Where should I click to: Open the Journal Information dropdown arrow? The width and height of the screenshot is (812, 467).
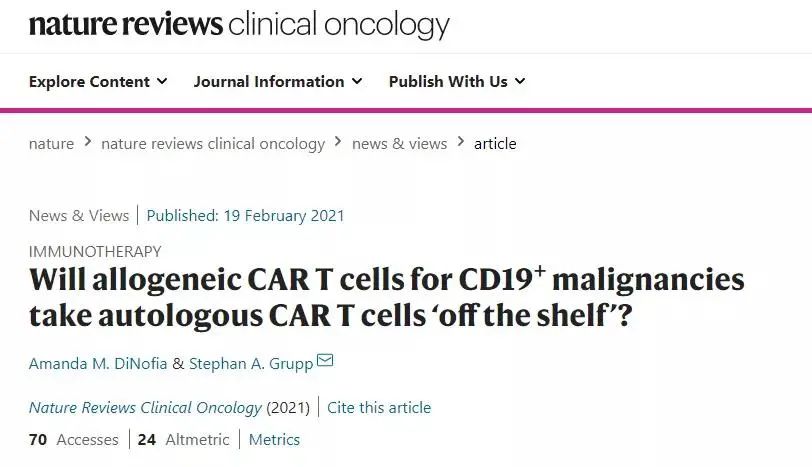(357, 81)
